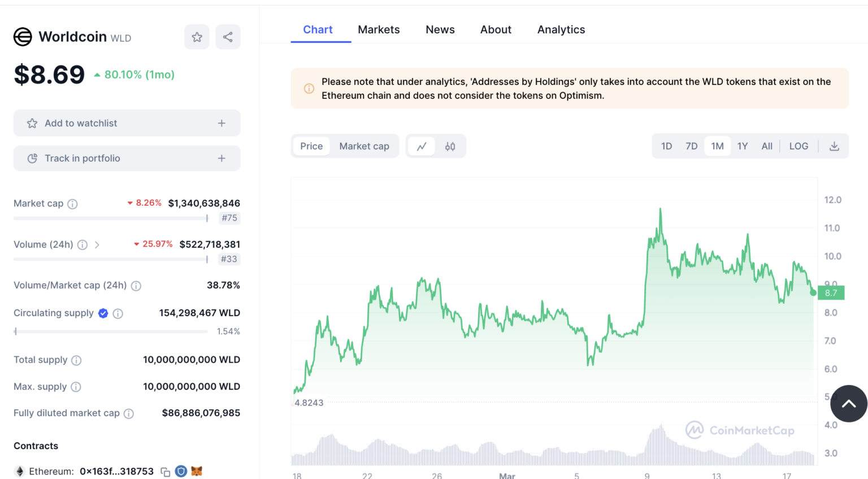Switch chart to Market cap view

point(364,146)
